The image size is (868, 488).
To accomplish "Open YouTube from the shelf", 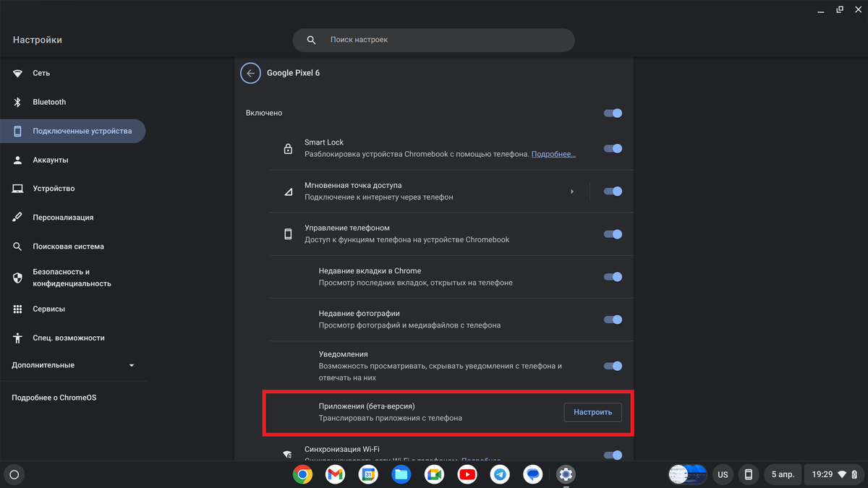I will (x=467, y=474).
